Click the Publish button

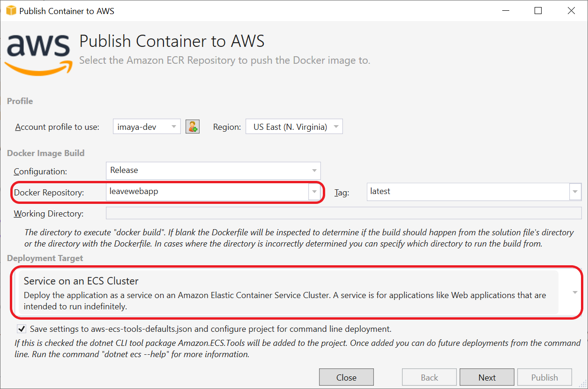pyautogui.click(x=544, y=377)
